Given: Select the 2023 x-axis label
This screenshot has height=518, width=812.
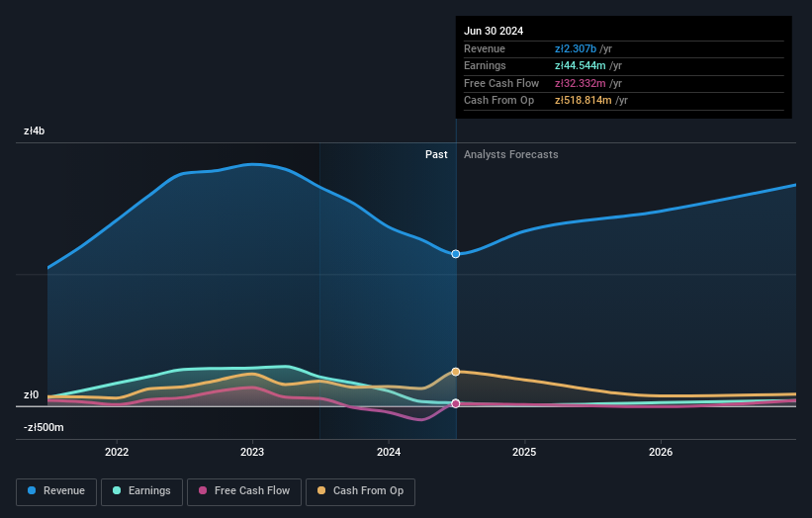Looking at the screenshot, I should pyautogui.click(x=252, y=452).
